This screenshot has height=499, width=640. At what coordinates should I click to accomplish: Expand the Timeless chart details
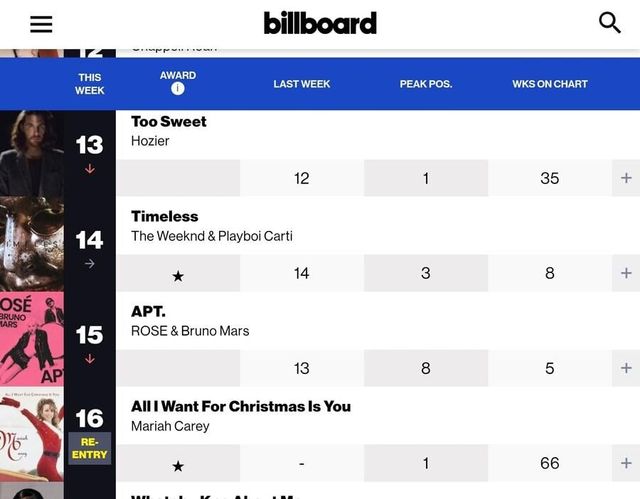pos(626,273)
